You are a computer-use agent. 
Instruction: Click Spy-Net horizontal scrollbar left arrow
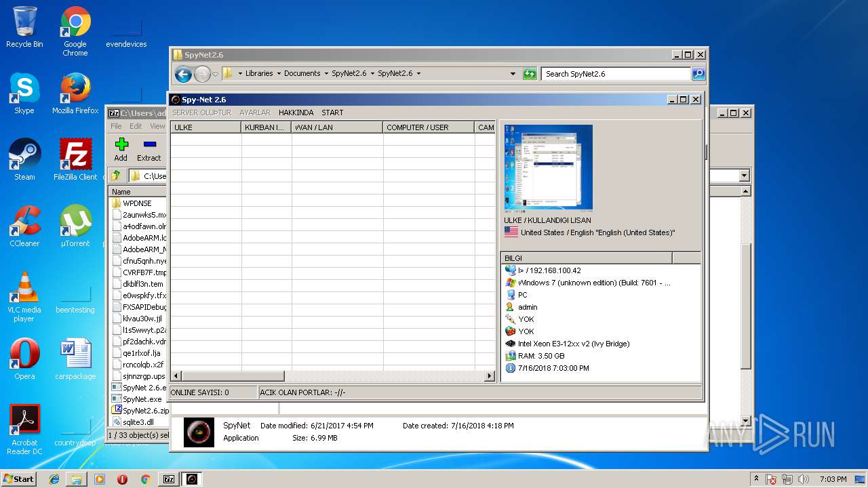click(x=176, y=375)
